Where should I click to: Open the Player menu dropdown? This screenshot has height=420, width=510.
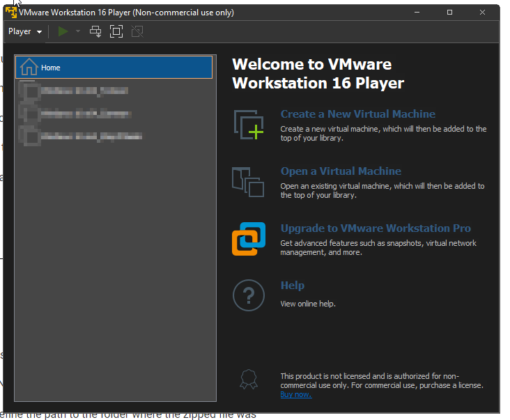click(x=25, y=31)
